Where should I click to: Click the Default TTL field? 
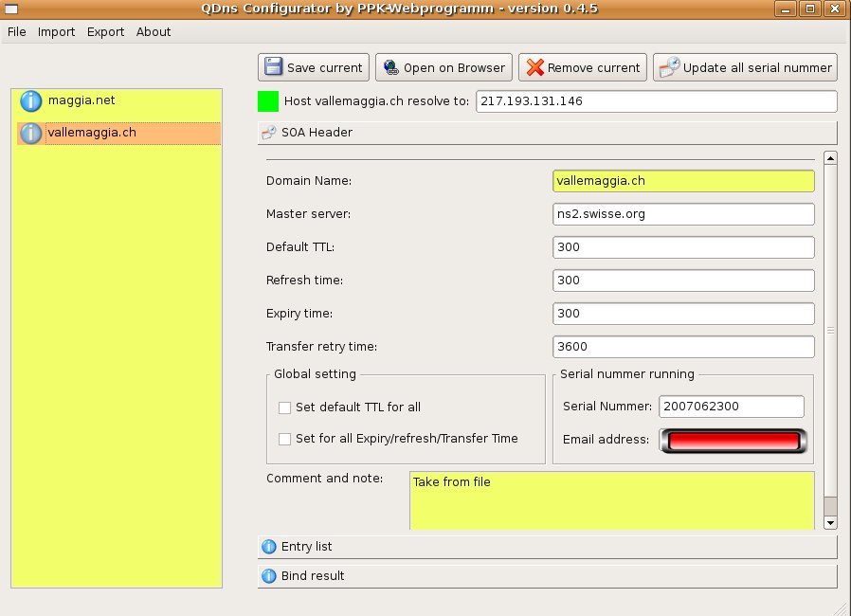[x=684, y=247]
